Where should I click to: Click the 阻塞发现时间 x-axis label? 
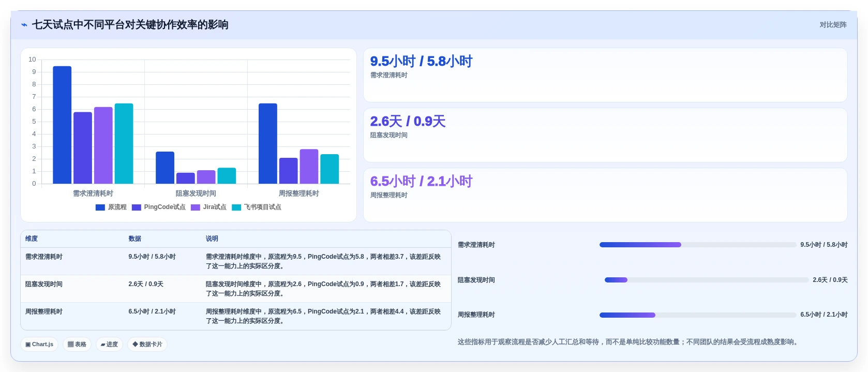pos(196,193)
